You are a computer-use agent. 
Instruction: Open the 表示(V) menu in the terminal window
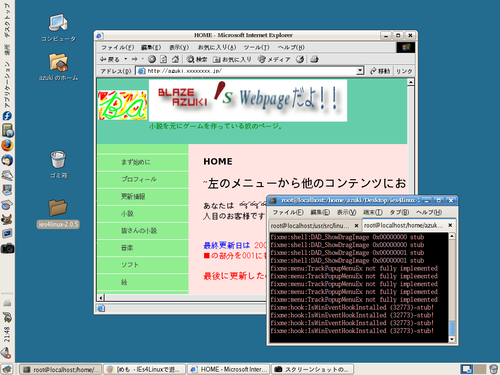tap(346, 212)
